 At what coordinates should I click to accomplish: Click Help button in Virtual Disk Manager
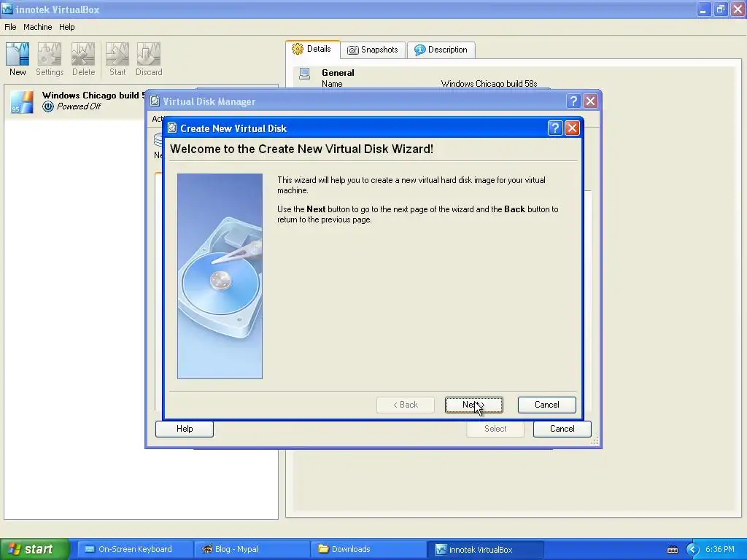[185, 429]
